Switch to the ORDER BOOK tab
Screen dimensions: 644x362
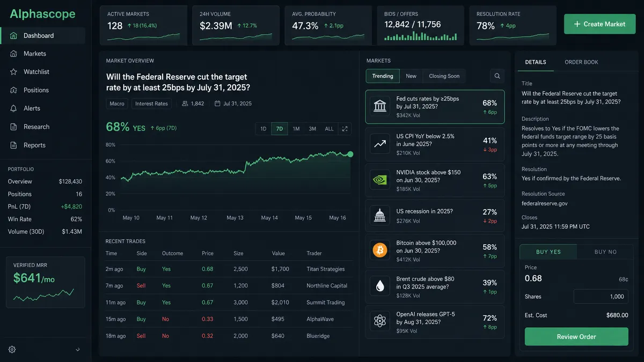point(581,62)
